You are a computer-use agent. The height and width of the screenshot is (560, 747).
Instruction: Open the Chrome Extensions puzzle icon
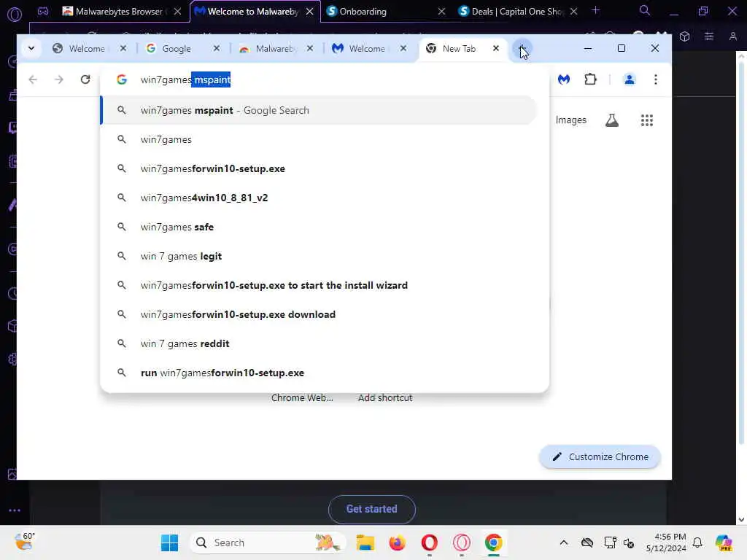click(x=590, y=79)
